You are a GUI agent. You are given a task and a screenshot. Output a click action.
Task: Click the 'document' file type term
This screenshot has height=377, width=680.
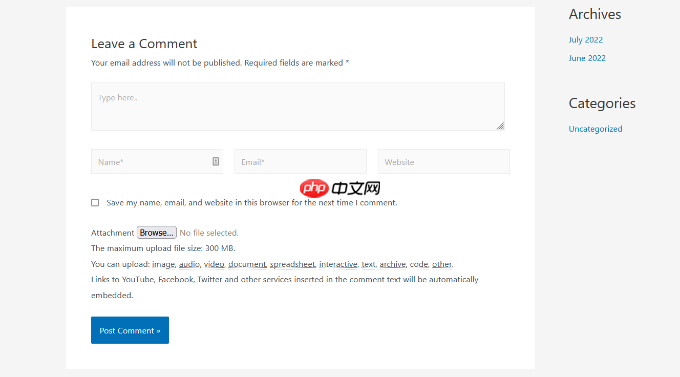247,264
